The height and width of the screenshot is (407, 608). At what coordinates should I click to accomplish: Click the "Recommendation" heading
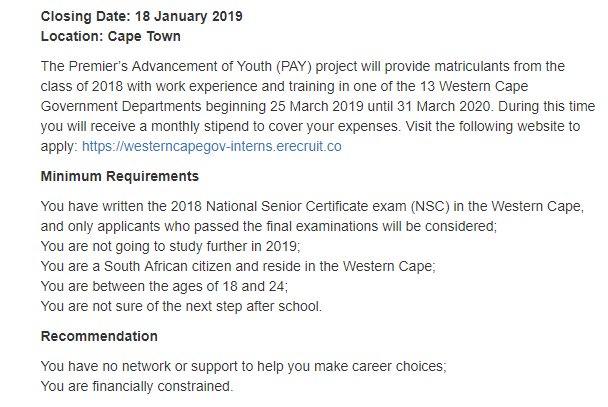pos(99,336)
